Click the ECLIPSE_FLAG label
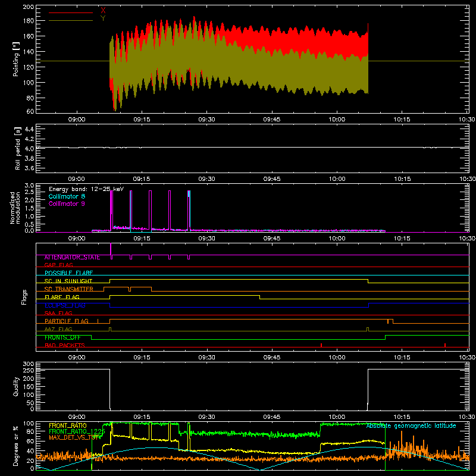 [65, 305]
